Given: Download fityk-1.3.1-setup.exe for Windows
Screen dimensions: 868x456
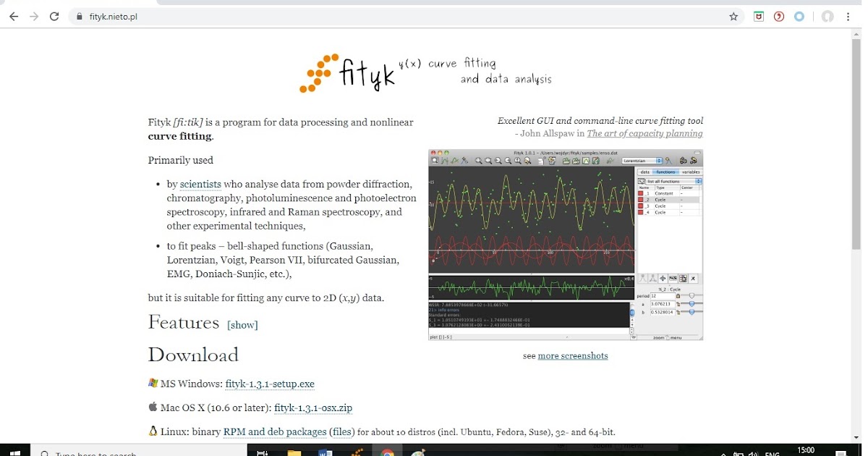Looking at the screenshot, I should 270,384.
